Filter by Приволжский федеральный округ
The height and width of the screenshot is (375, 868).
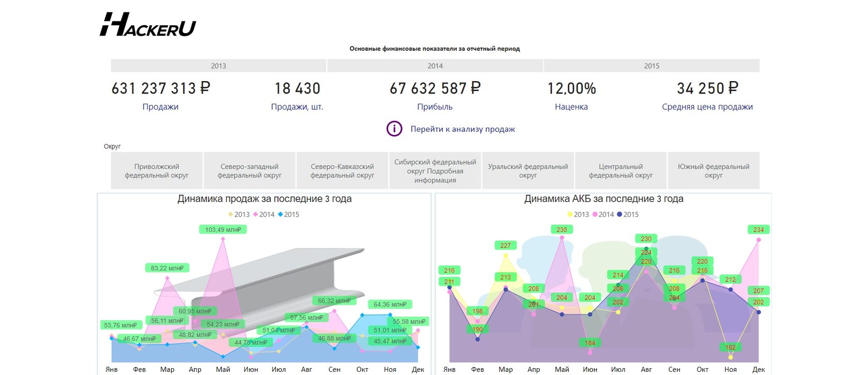(x=157, y=170)
